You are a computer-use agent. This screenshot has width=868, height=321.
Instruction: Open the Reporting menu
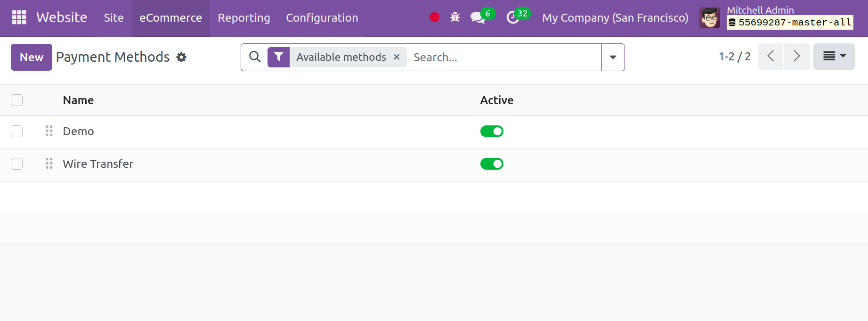click(244, 18)
